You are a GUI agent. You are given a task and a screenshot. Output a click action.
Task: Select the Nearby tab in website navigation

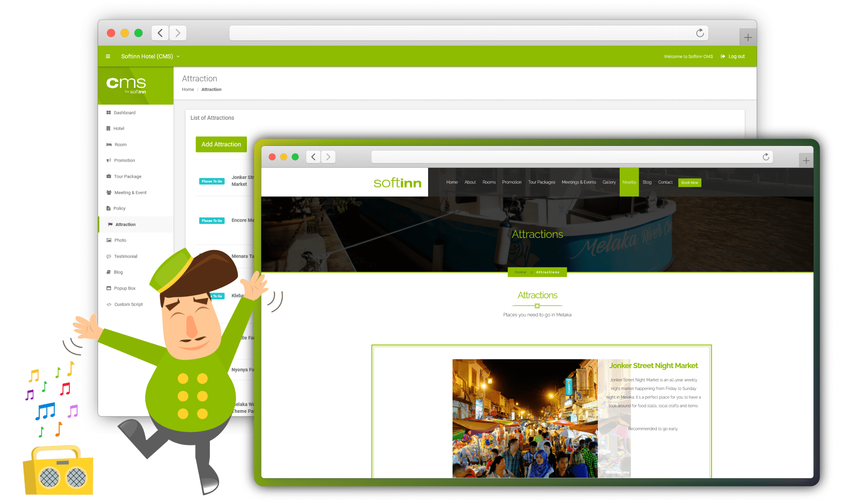tap(629, 182)
